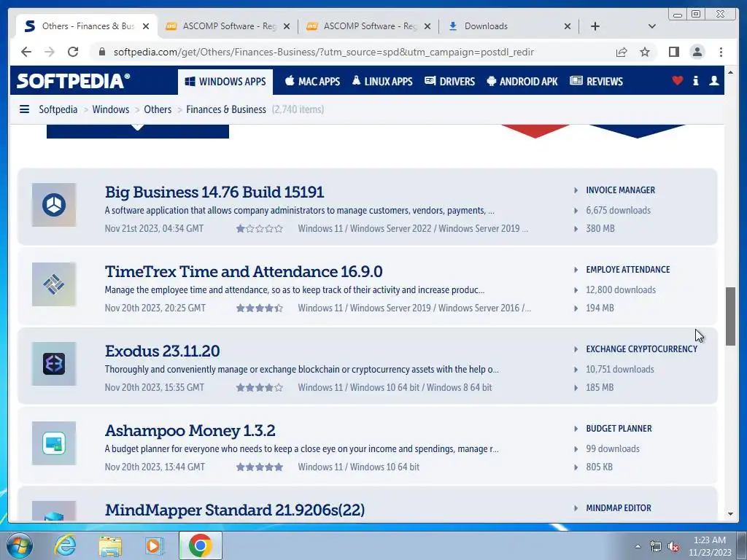
Task: Open the tab search dropdown chevron
Action: 651,26
